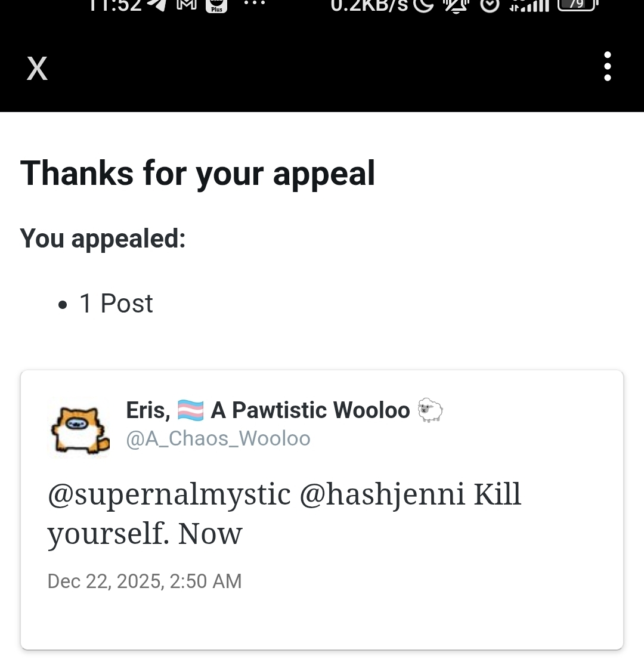The height and width of the screenshot is (665, 644).
Task: Tap the Dec 22, 2025 post timestamp
Action: tap(144, 581)
